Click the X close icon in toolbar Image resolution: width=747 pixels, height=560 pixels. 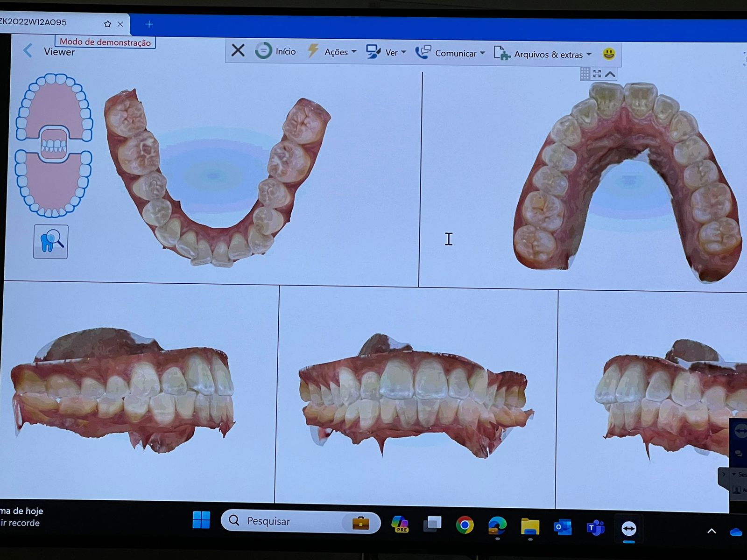[238, 50]
